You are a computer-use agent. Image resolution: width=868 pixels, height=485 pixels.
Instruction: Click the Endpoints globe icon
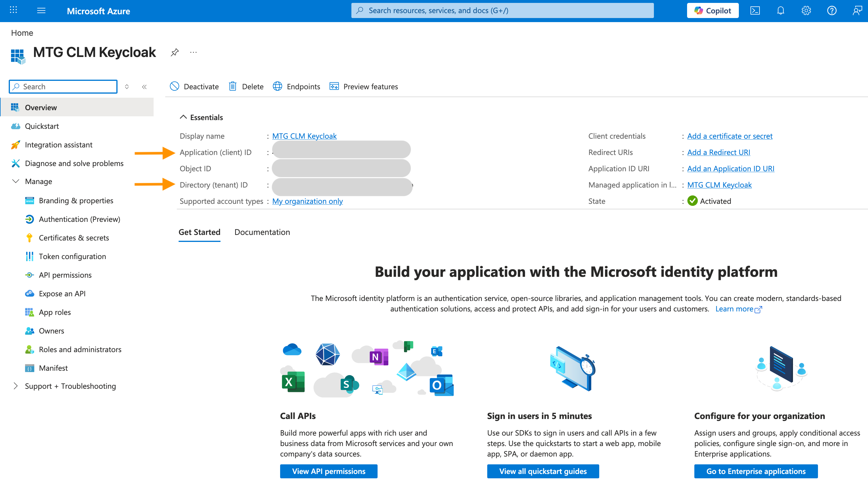point(277,87)
